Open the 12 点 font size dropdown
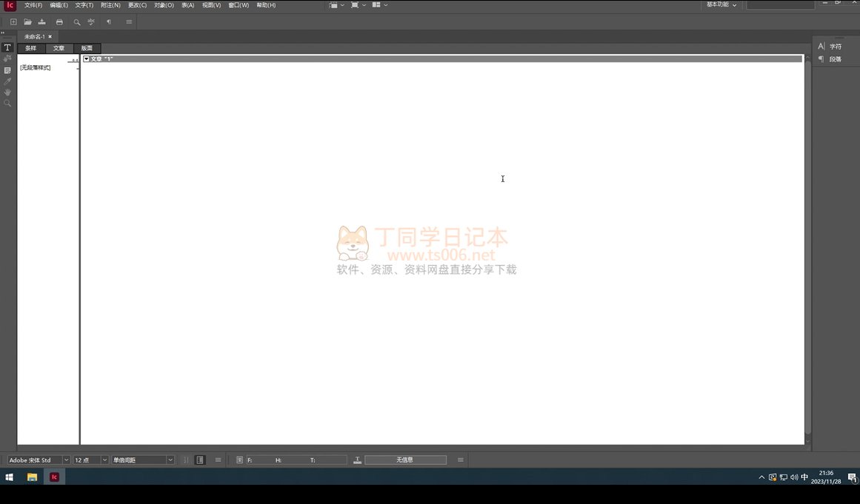The width and height of the screenshot is (860, 504). coord(104,460)
